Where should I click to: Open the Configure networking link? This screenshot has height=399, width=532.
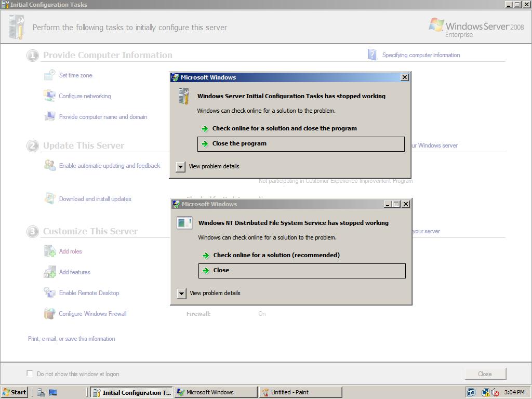click(x=85, y=96)
